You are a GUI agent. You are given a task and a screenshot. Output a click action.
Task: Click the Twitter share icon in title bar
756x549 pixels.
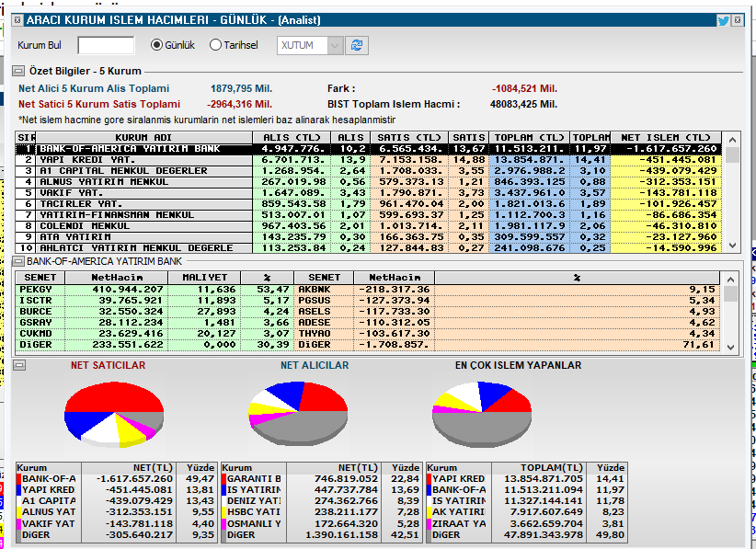[x=723, y=20]
